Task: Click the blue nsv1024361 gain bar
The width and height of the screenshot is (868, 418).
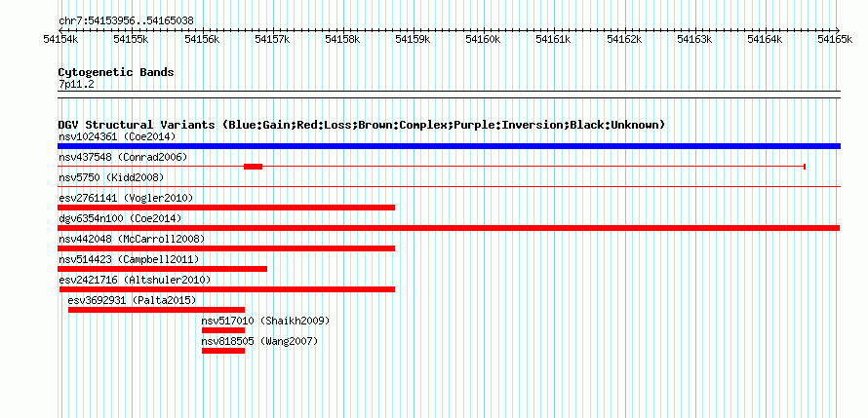Action: pyautogui.click(x=449, y=146)
